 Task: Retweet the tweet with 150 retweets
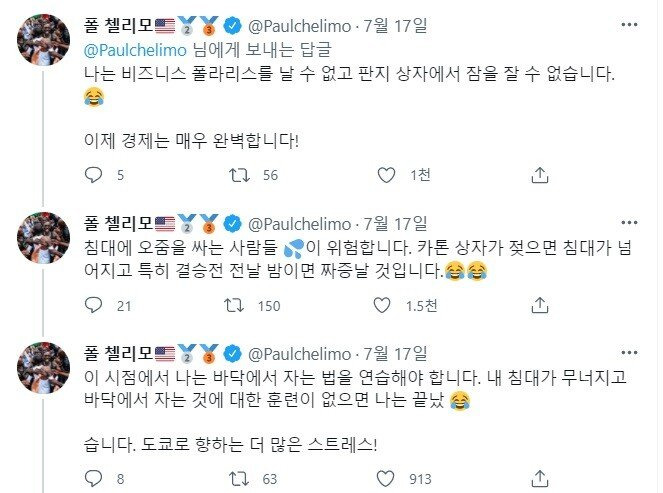[x=241, y=305]
